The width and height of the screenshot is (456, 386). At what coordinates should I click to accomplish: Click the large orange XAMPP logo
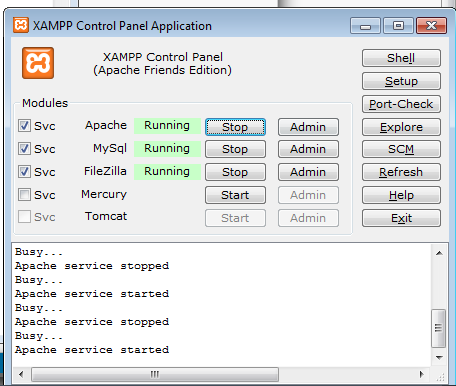(x=38, y=63)
